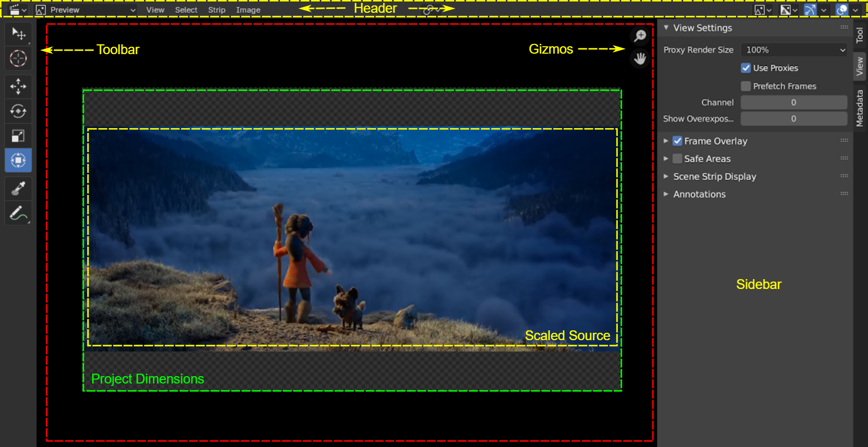Click the Channel number field
The image size is (868, 447).
click(794, 102)
